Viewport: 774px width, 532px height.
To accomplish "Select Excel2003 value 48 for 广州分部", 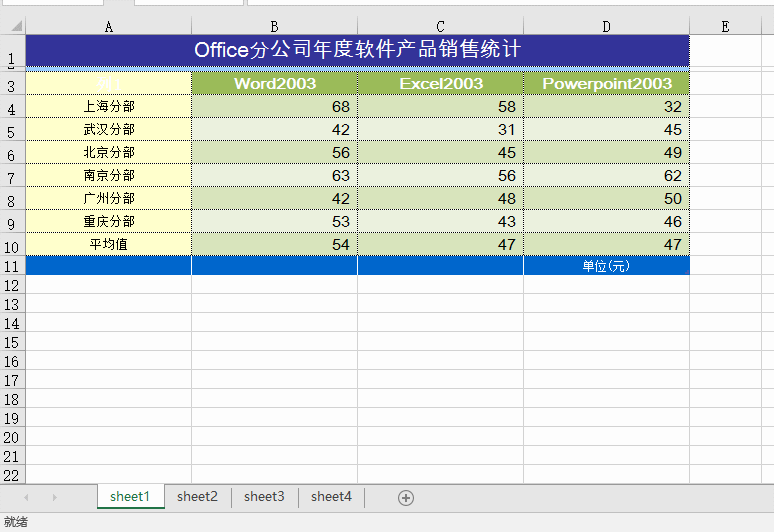I will (440, 198).
